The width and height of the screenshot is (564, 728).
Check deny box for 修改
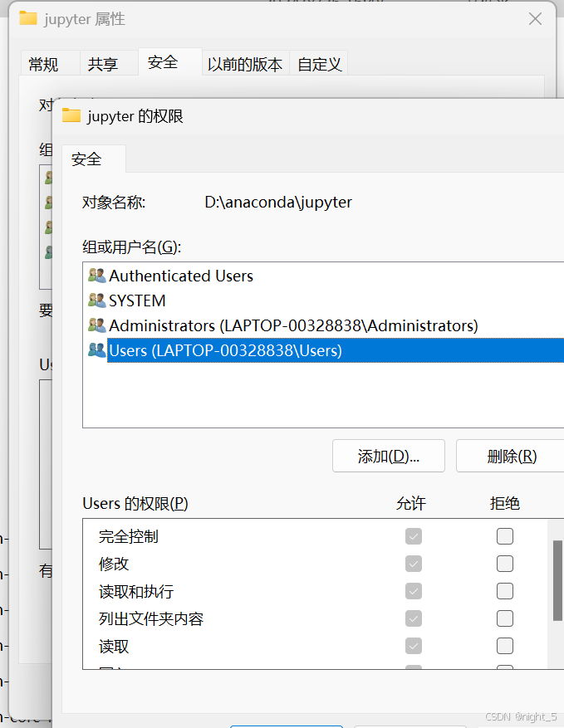tap(505, 564)
